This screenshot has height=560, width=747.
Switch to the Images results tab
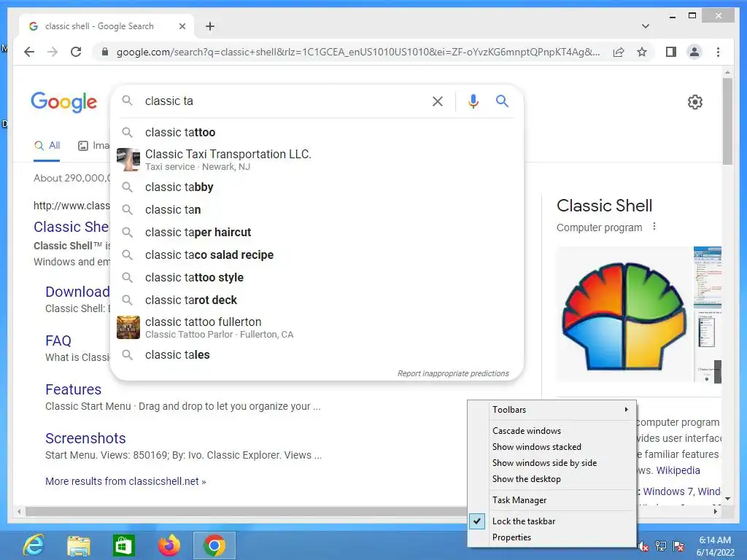(x=94, y=145)
